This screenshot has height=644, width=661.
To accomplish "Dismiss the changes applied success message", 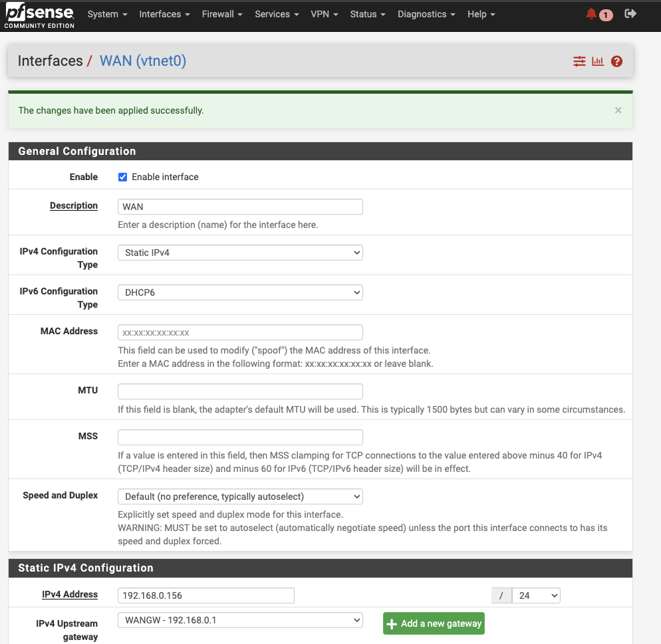I will coord(617,110).
